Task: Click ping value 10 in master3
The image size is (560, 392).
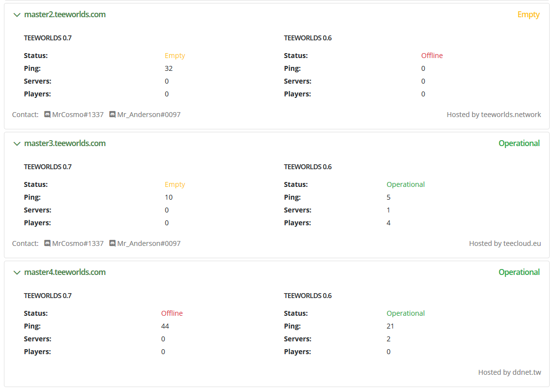Action: (169, 197)
